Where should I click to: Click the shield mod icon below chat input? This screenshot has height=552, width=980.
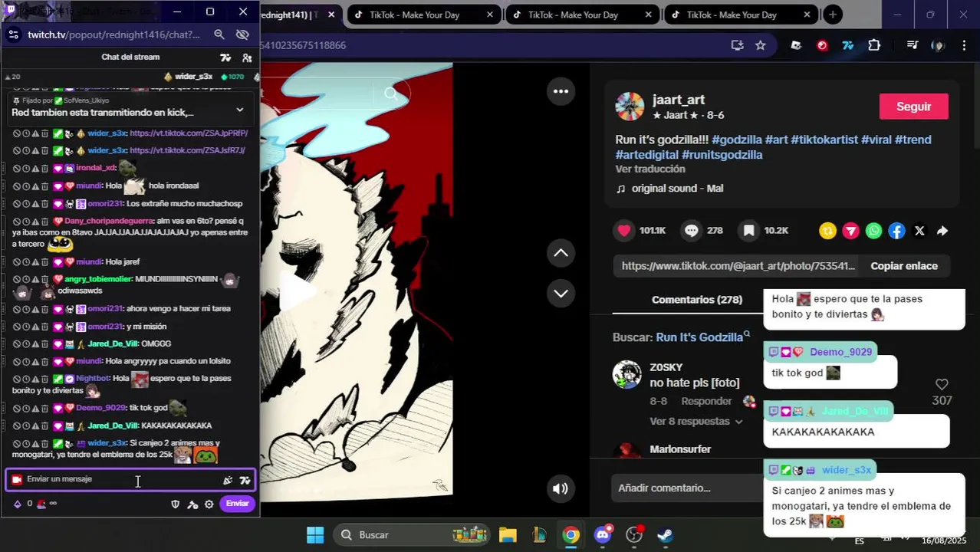pyautogui.click(x=175, y=504)
